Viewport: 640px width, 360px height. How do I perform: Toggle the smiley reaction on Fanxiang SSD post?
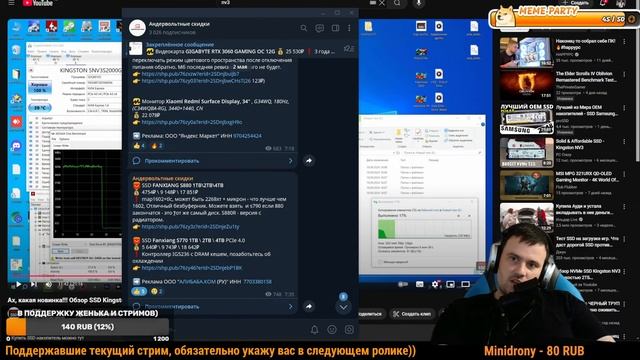(x=156, y=291)
